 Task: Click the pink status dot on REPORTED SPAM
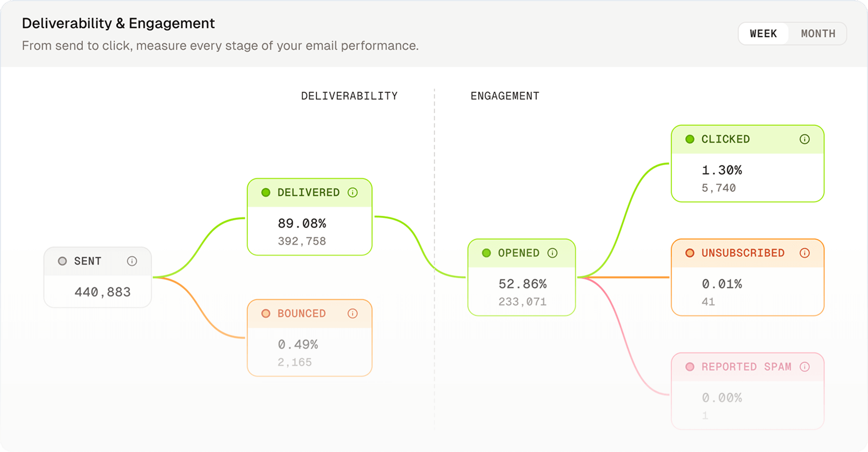[690, 367]
